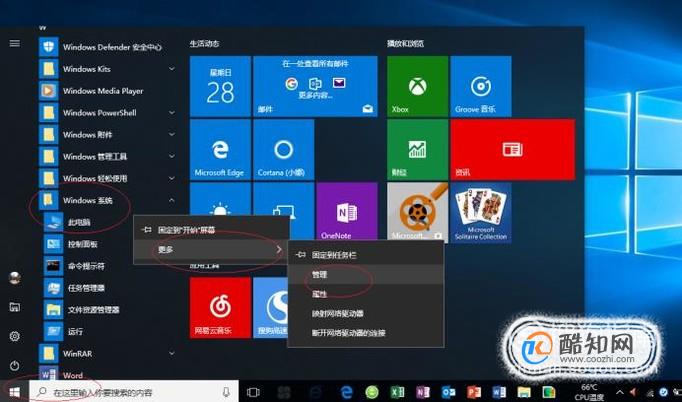Click the 播放和浏览 tile group header

(x=405, y=44)
